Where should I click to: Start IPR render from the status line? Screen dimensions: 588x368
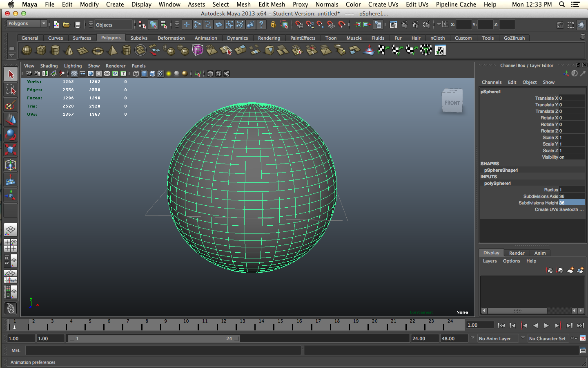[x=415, y=25]
